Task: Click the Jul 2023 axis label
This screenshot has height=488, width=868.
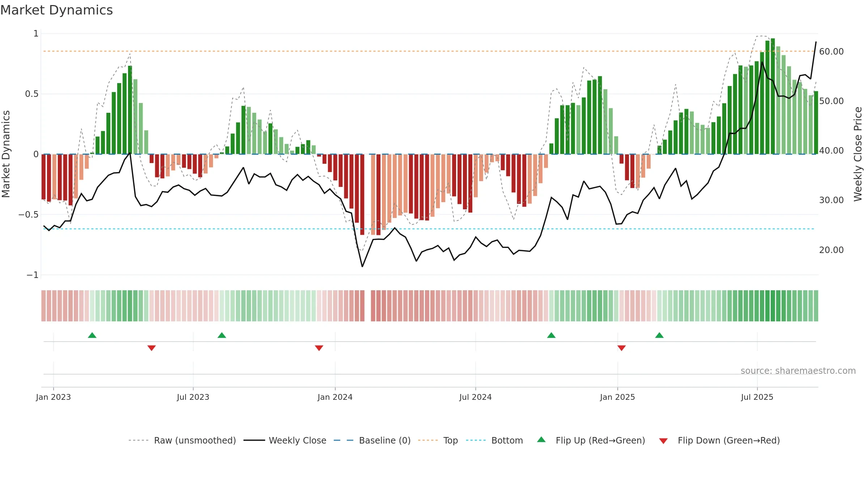Action: [x=193, y=397]
